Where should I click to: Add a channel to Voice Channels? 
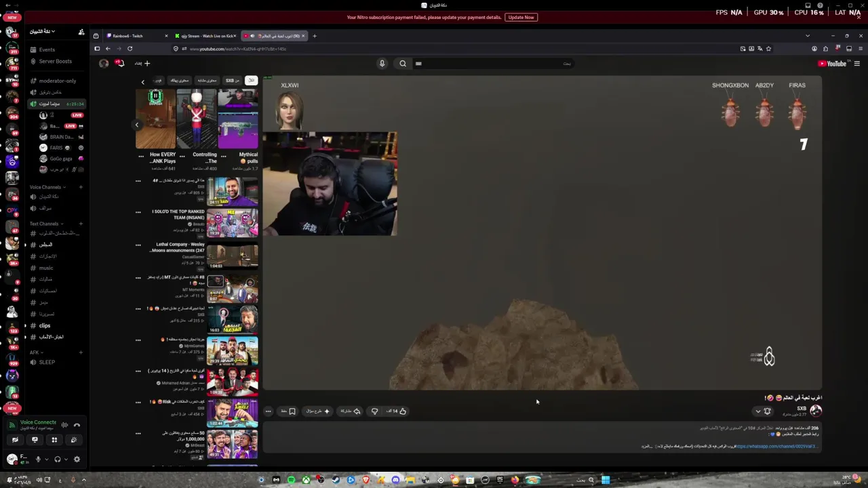coord(81,187)
